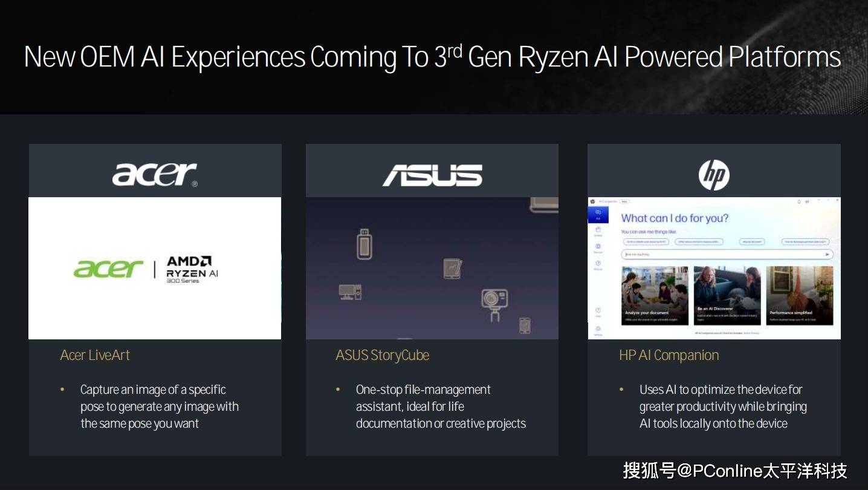Click the white Acer logo header
This screenshot has height=490, width=868.
point(155,174)
